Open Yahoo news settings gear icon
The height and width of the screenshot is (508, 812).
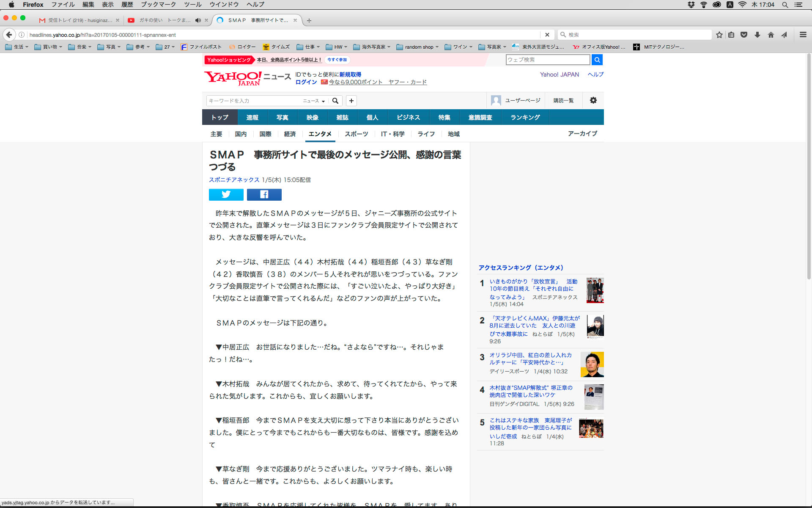593,100
